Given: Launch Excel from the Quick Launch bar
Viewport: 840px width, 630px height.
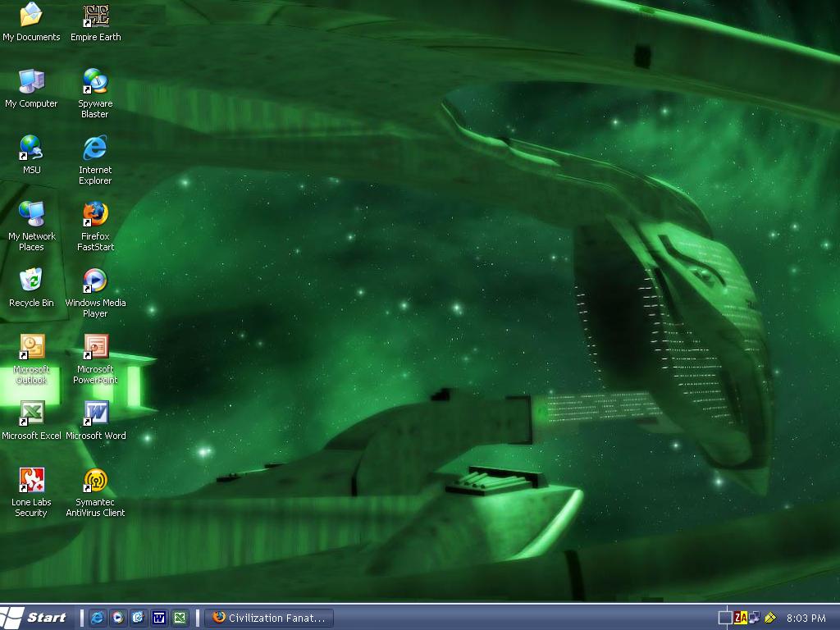Looking at the screenshot, I should (180, 618).
